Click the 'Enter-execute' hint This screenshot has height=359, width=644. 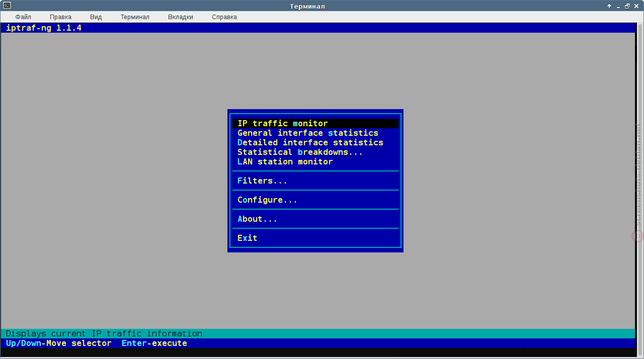(x=154, y=343)
